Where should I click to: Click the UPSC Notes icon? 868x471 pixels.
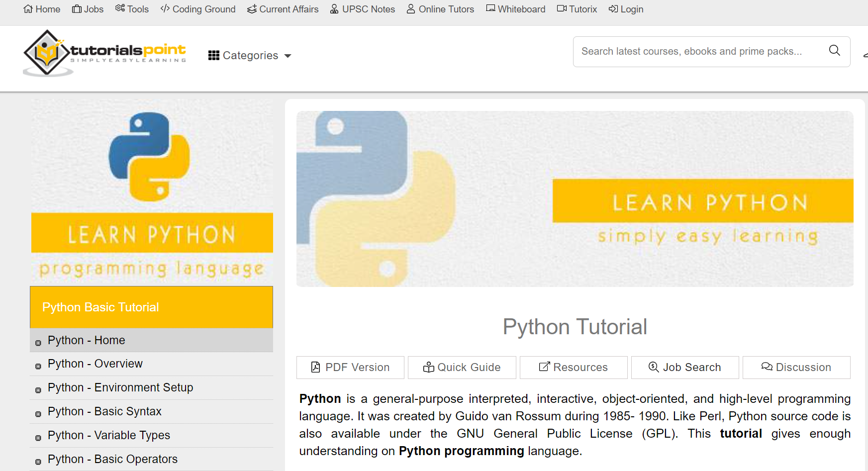(335, 9)
